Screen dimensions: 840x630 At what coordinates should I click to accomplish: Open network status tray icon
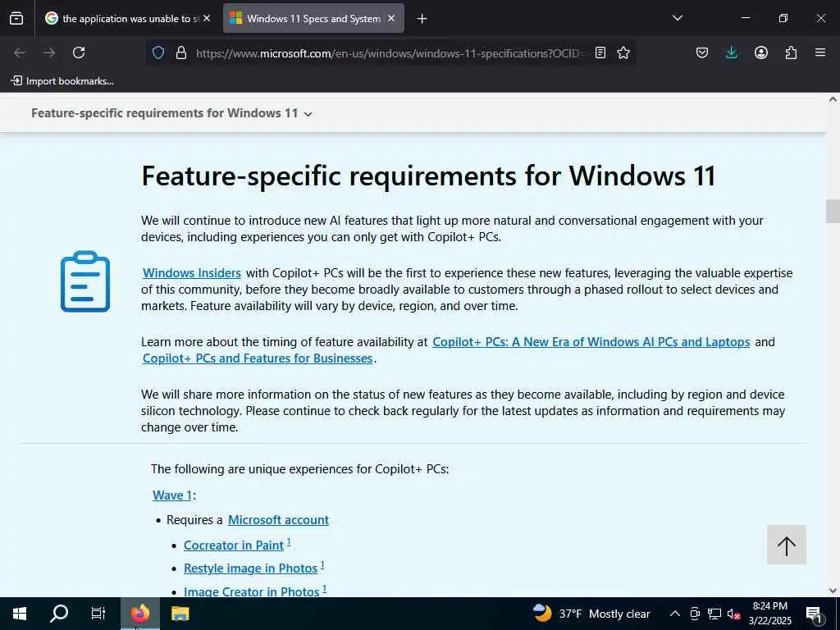coord(714,614)
